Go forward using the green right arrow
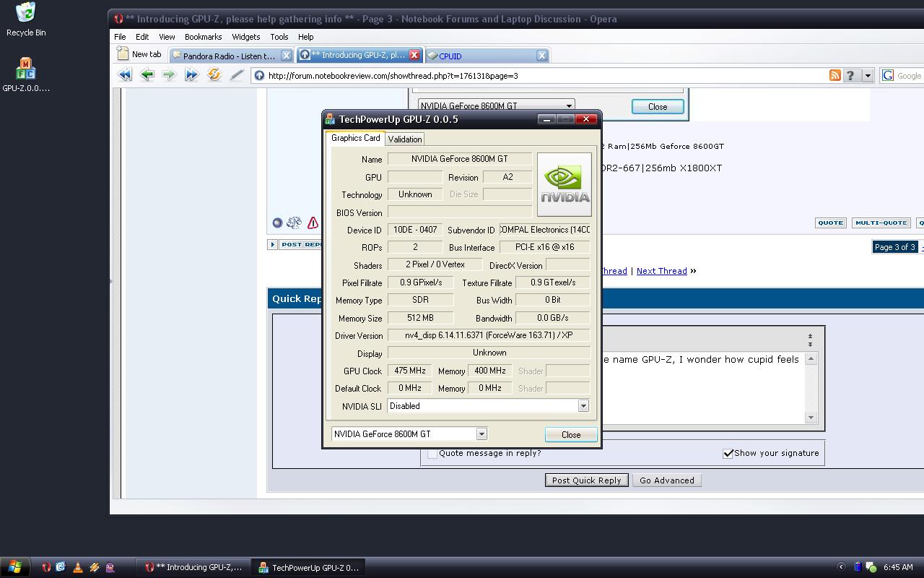Viewport: 924px width, 578px height. pyautogui.click(x=169, y=74)
